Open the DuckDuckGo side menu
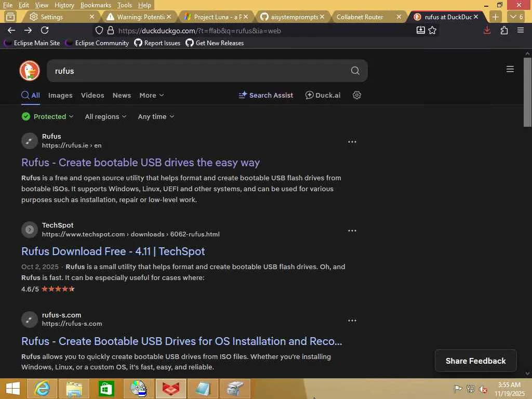The image size is (532, 399). (x=510, y=69)
